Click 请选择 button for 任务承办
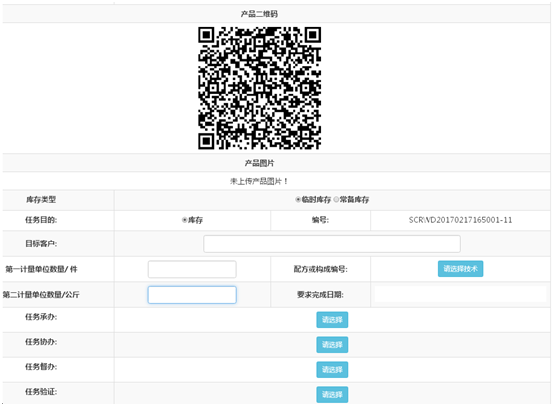 coord(332,320)
